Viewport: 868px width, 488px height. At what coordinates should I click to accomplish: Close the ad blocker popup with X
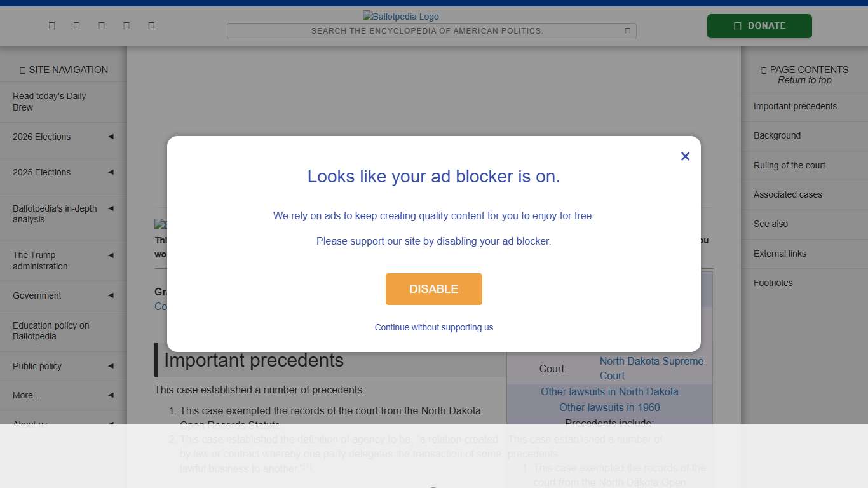coord(685,156)
